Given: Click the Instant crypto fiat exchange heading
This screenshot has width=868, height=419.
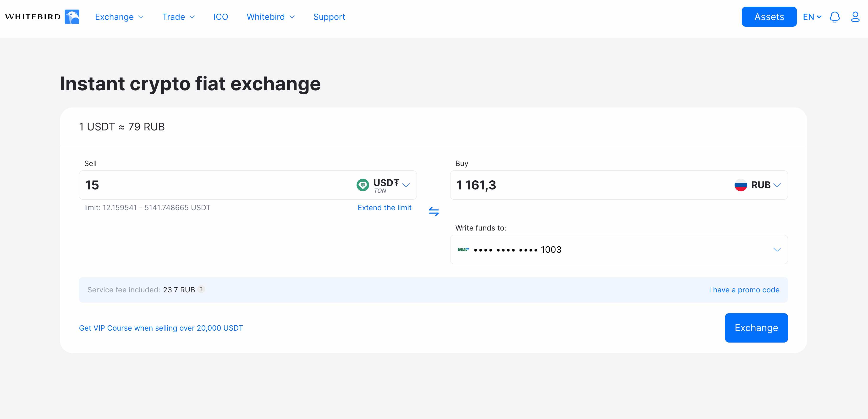Looking at the screenshot, I should 190,84.
